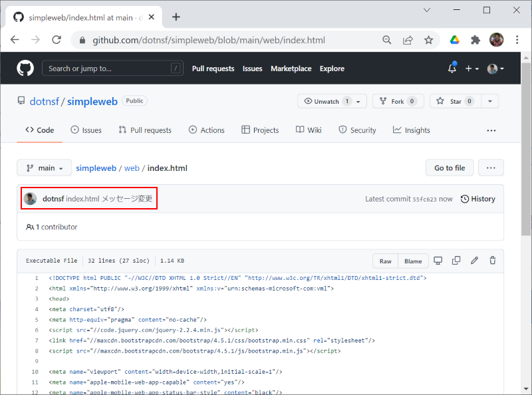Click the Go to file button
This screenshot has height=395, width=532.
coord(450,168)
